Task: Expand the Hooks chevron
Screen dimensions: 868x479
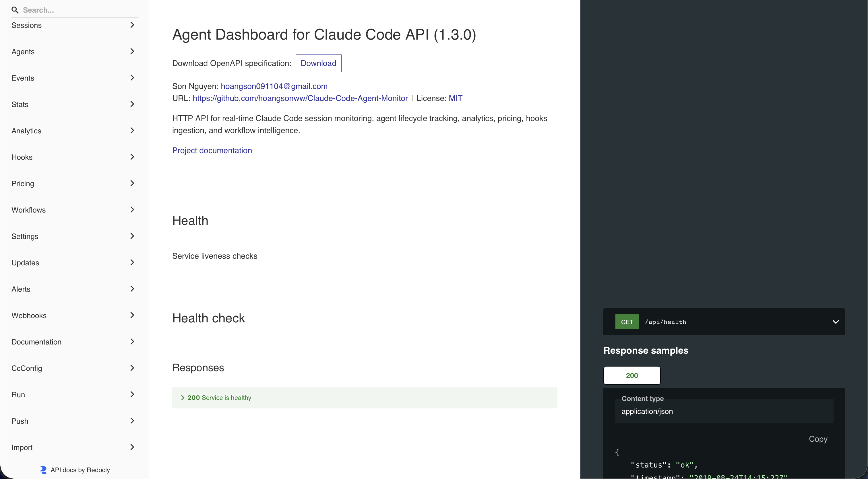Action: pos(132,157)
